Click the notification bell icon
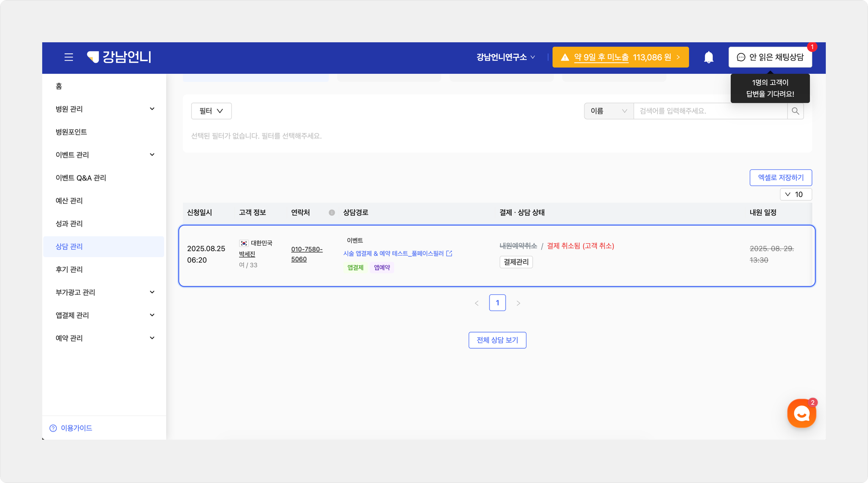Viewport: 868px width, 483px height. 709,57
